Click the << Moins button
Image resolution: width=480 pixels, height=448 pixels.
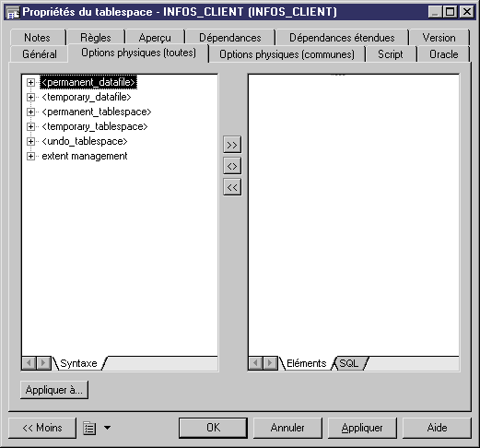[x=42, y=428]
